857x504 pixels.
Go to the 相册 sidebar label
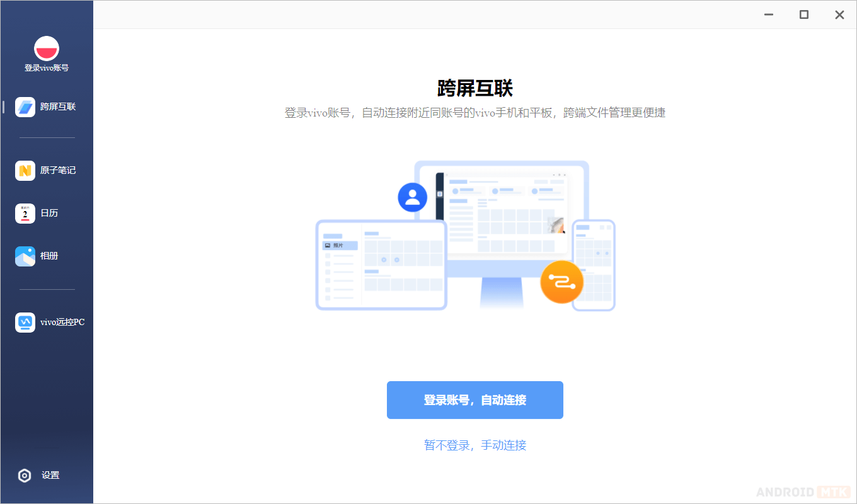click(x=49, y=256)
